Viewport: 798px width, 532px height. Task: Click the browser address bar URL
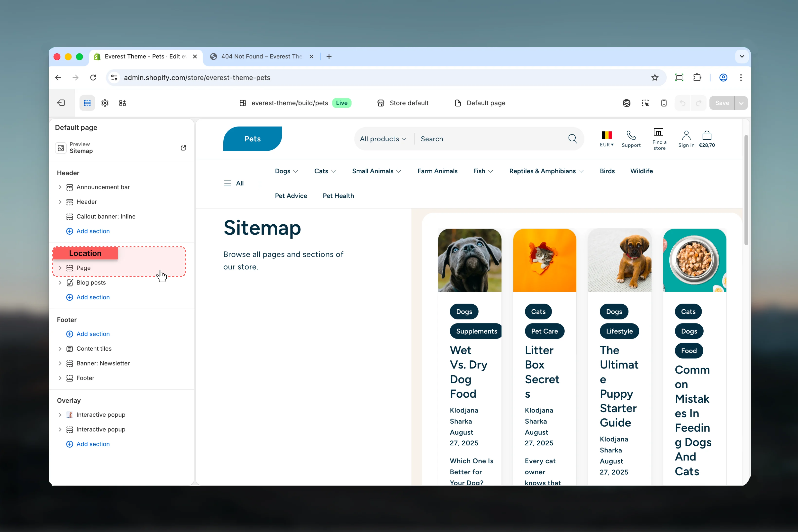(197, 77)
